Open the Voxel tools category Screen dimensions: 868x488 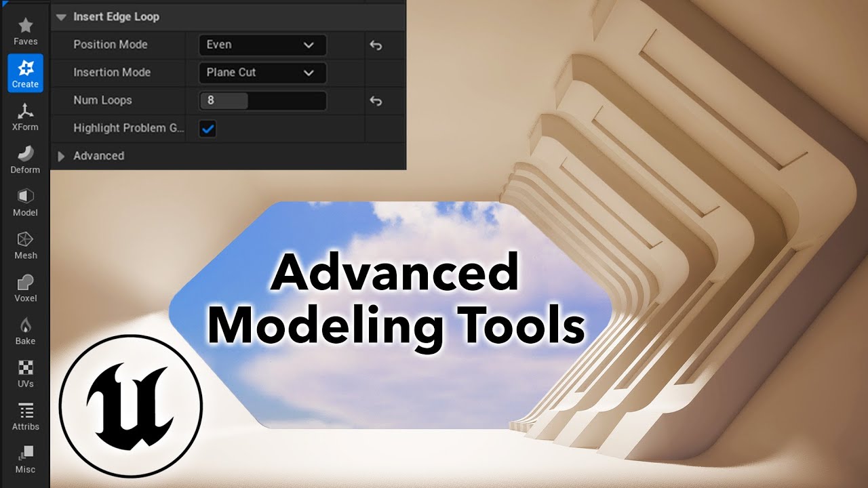(x=25, y=287)
